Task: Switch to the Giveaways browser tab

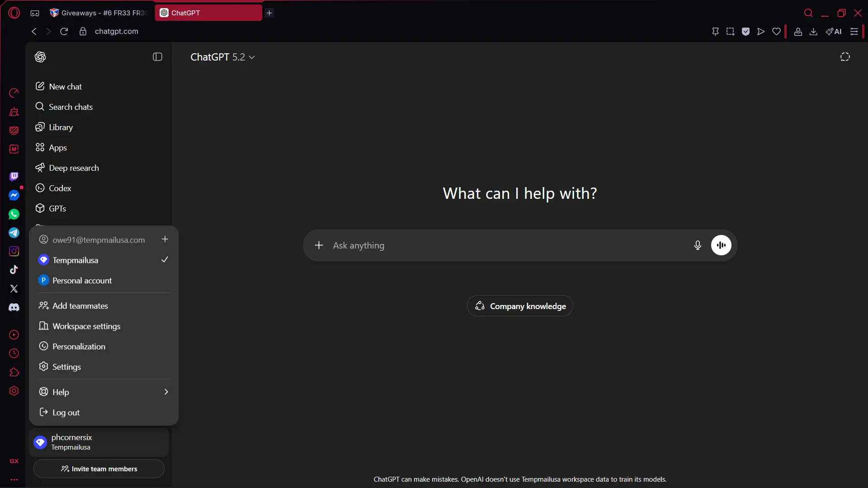Action: (99, 13)
